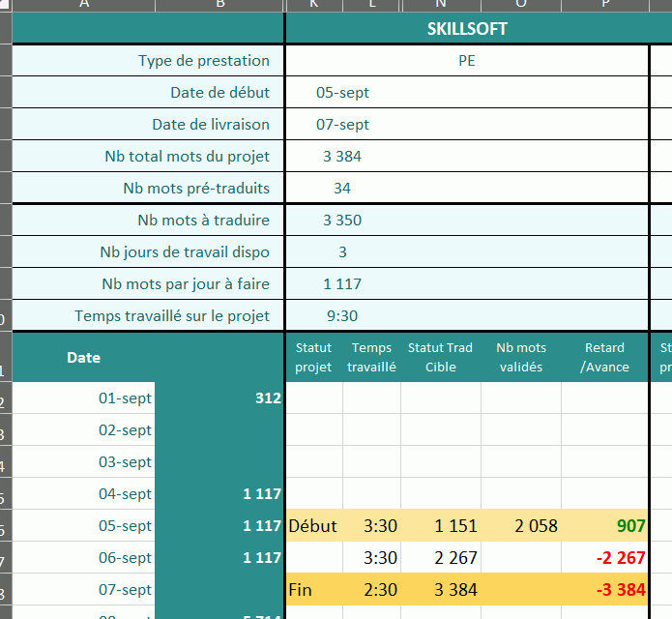Select the 06-sept date cell
Image resolution: width=672 pixels, height=619 pixels.
(x=83, y=558)
